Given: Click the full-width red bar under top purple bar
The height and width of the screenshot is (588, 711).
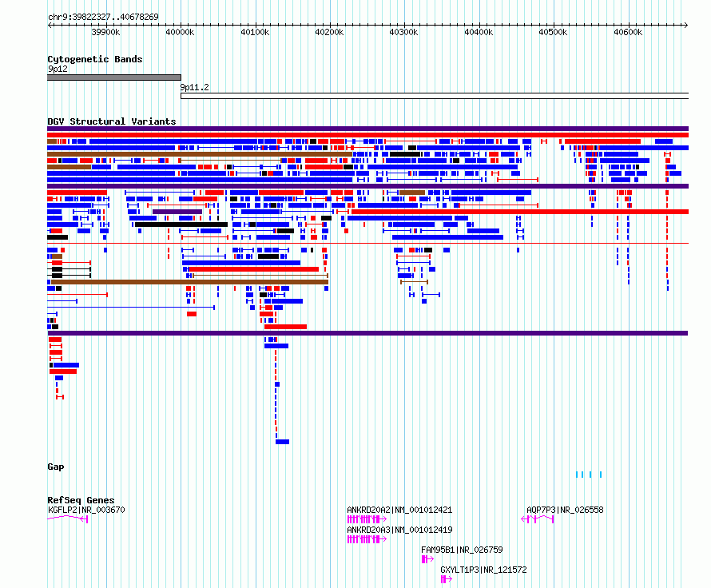Looking at the screenshot, I should [367, 135].
